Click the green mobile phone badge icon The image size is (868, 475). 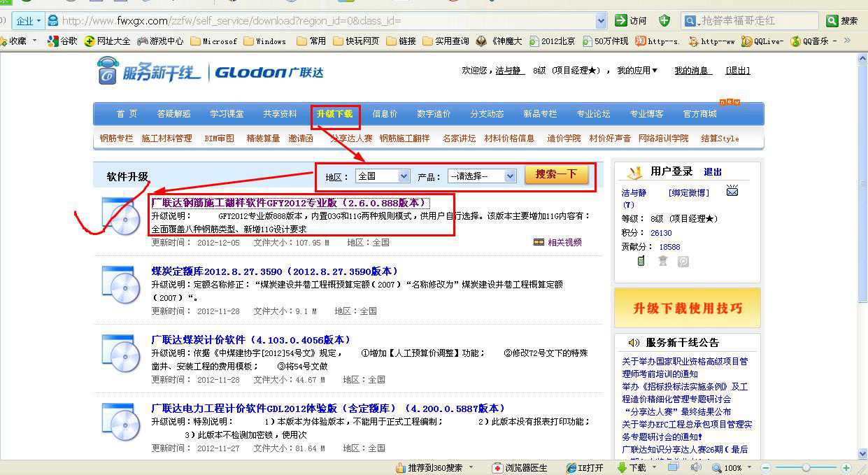click(x=641, y=261)
